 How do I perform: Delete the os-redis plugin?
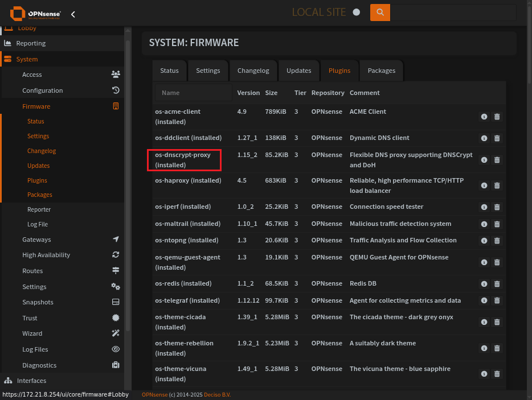497,284
